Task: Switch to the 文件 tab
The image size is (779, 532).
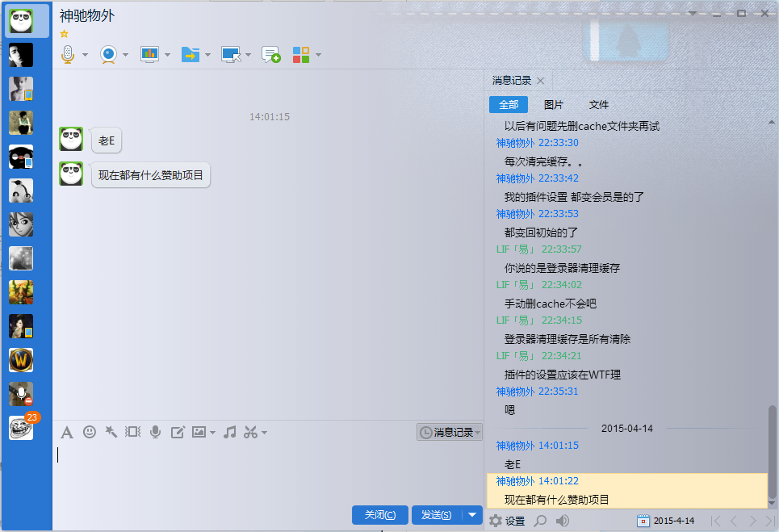Action: click(599, 105)
